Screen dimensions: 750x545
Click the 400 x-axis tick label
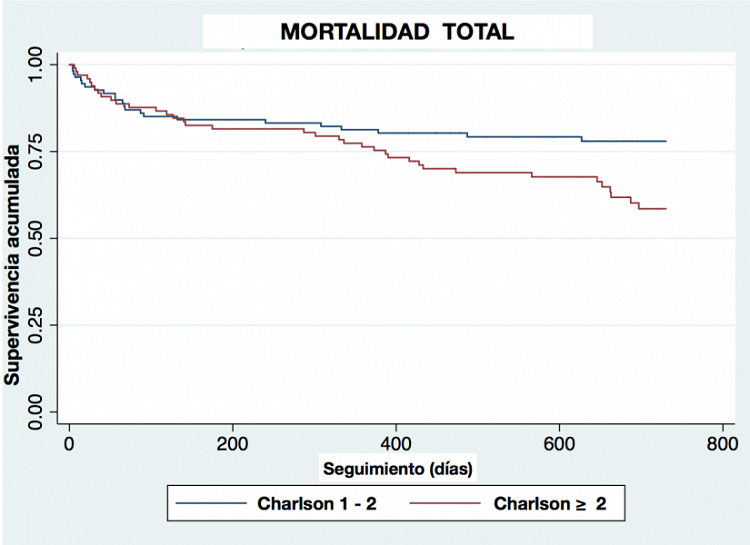[x=396, y=443]
